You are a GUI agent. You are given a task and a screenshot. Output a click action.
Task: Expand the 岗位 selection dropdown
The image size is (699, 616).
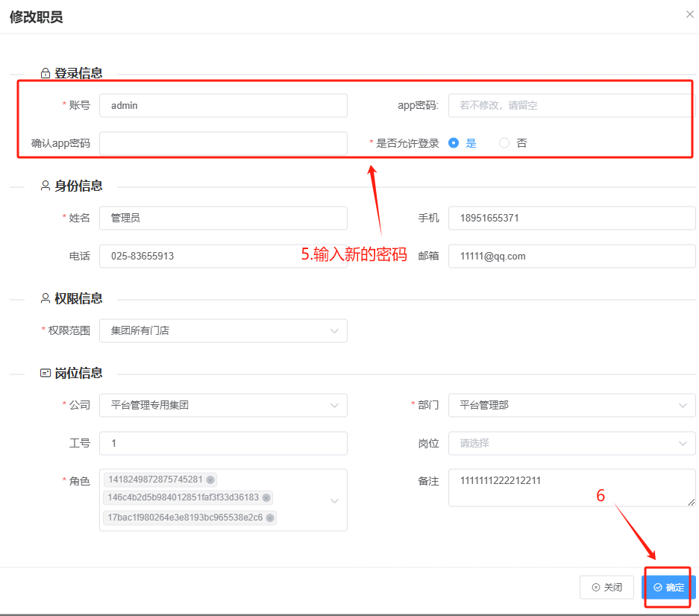click(683, 443)
